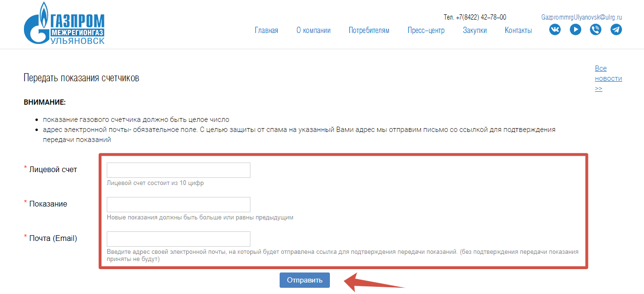
Task: Click the ВНИМАНИЕ: heading text
Action: pos(45,102)
